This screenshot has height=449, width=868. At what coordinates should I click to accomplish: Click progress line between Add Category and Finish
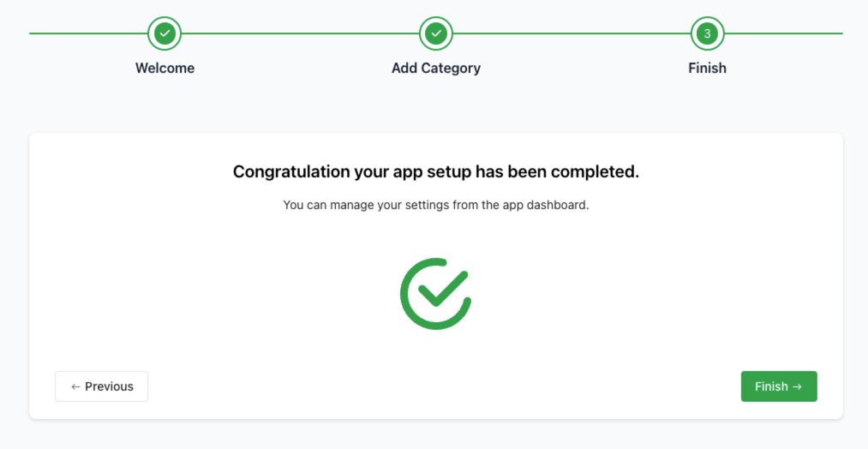[x=572, y=34]
